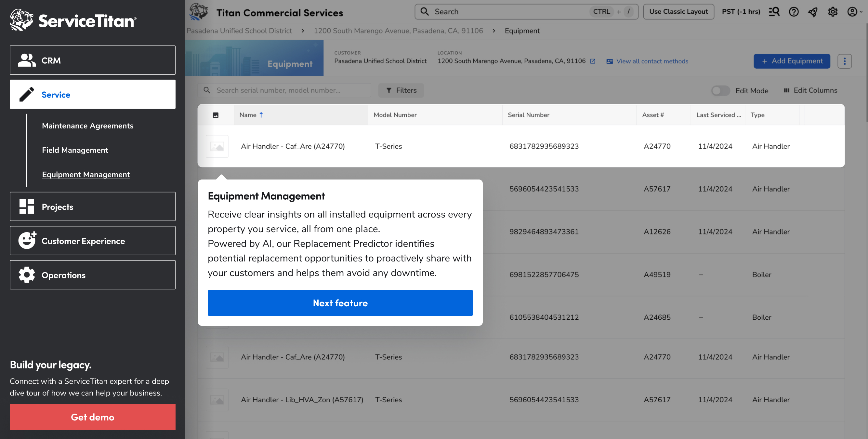868x439 pixels.
Task: Click View all contact methods link
Action: (x=652, y=61)
